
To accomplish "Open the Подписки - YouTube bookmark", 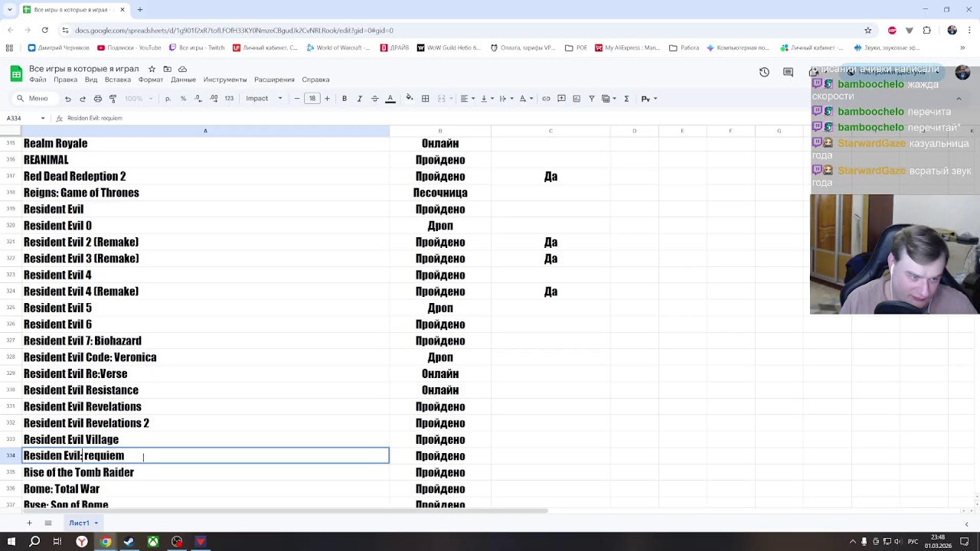I will point(129,47).
